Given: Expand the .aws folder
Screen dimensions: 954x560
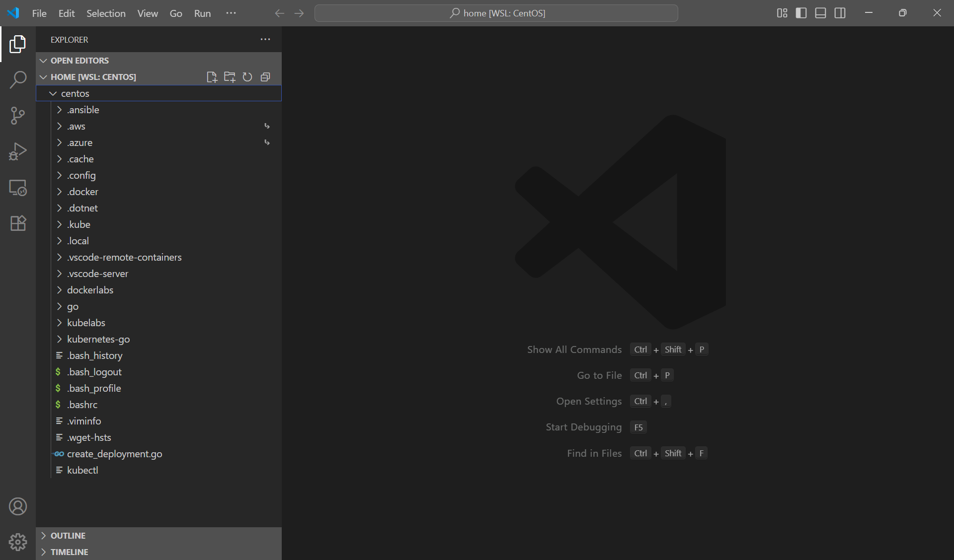Looking at the screenshot, I should 159,126.
